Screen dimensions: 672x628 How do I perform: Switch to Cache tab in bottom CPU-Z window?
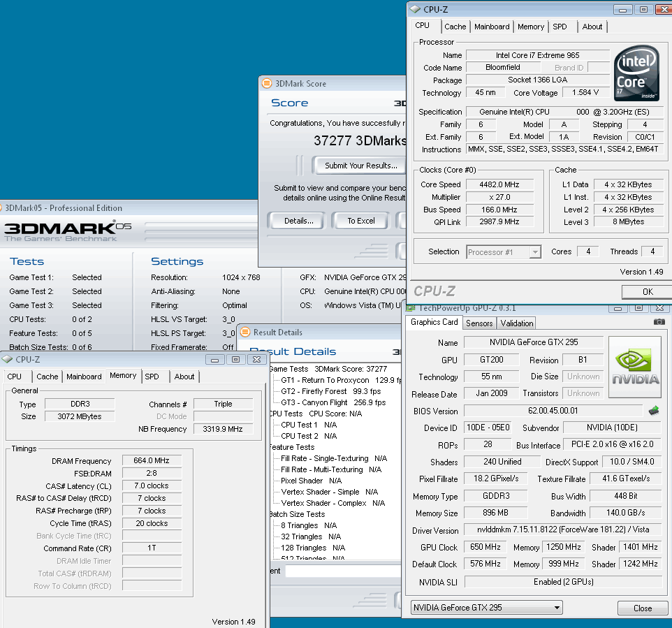pyautogui.click(x=47, y=377)
